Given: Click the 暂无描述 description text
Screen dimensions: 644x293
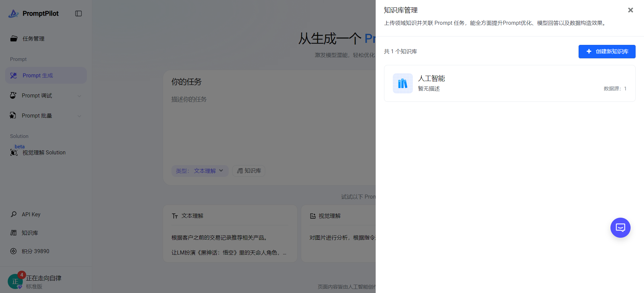Looking at the screenshot, I should 429,89.
